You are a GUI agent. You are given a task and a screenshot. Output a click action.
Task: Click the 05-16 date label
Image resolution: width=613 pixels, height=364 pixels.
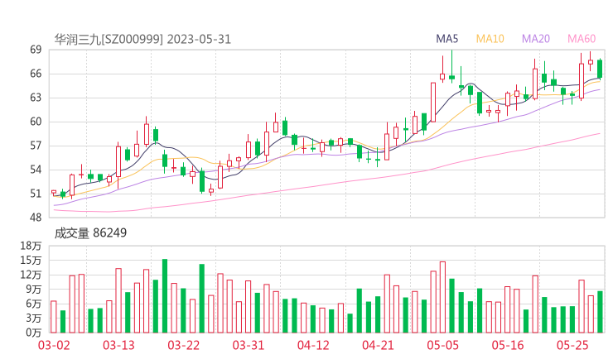pyautogui.click(x=508, y=345)
